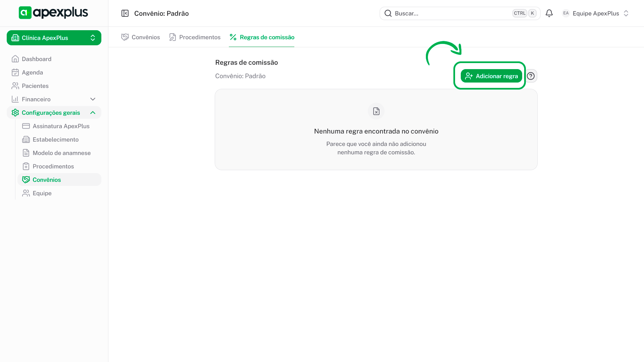Click the notifications bell icon
This screenshot has height=362, width=644.
[549, 13]
